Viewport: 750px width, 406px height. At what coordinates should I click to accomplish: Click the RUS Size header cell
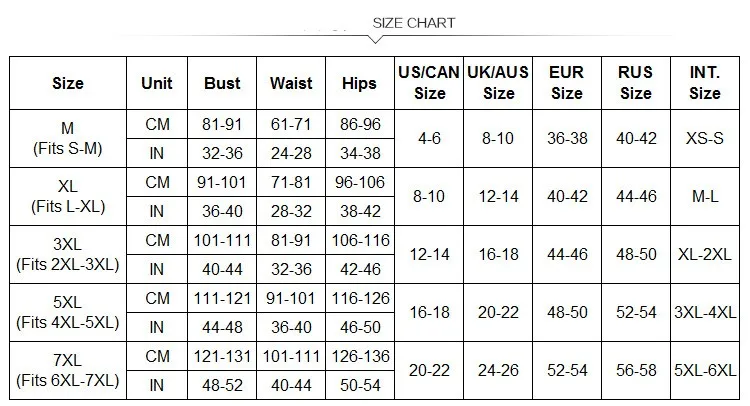(636, 83)
